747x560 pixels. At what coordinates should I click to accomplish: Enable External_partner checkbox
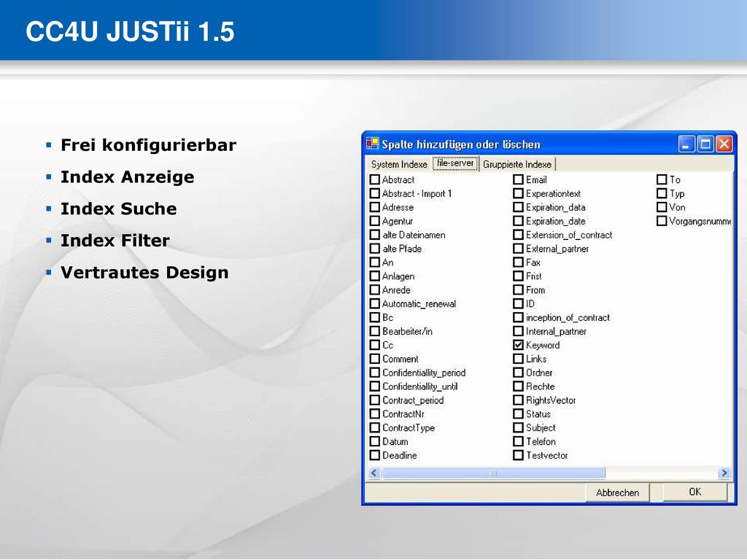[x=519, y=249]
